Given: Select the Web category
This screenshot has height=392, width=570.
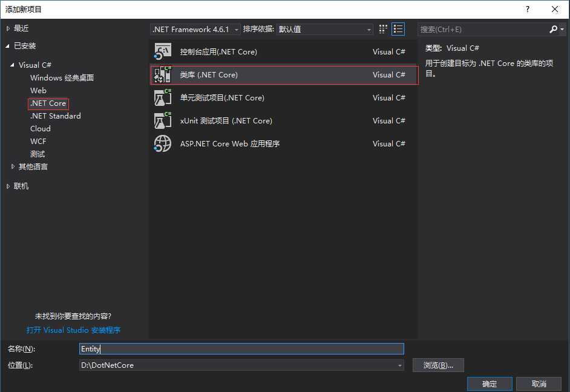Looking at the screenshot, I should (x=38, y=91).
